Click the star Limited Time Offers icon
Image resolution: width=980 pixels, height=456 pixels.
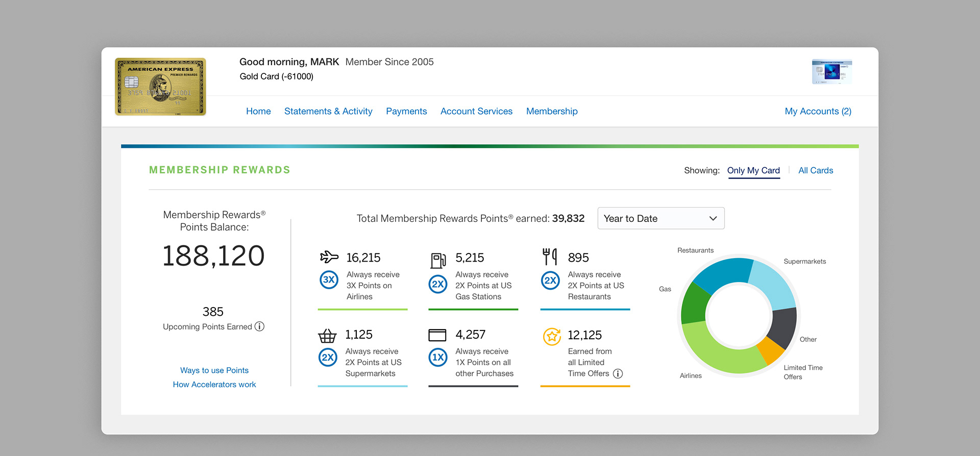552,337
